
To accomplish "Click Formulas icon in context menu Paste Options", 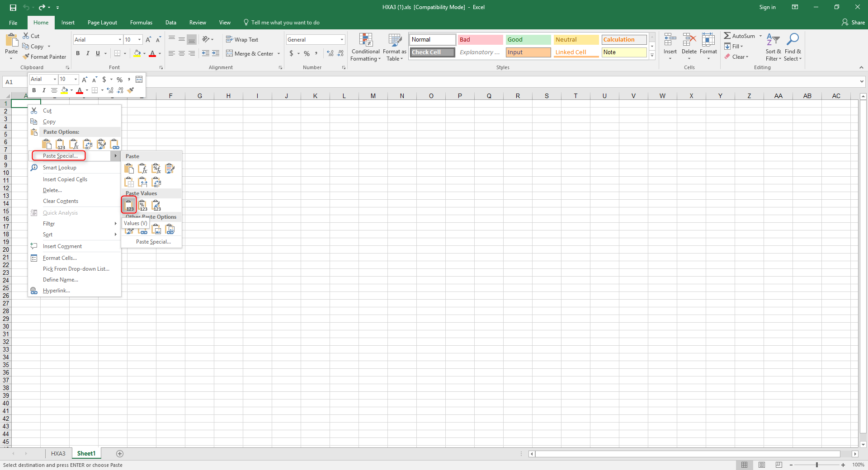I will (x=74, y=144).
